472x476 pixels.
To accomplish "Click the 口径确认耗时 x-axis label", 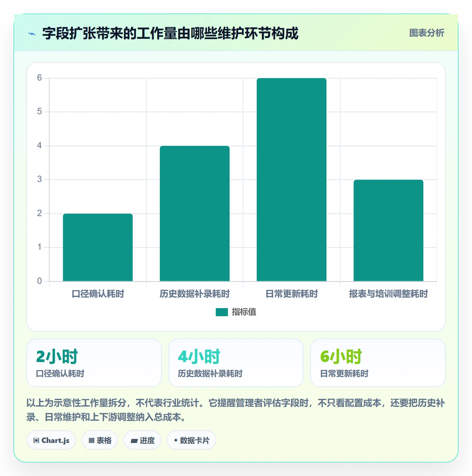I will coord(98,294).
